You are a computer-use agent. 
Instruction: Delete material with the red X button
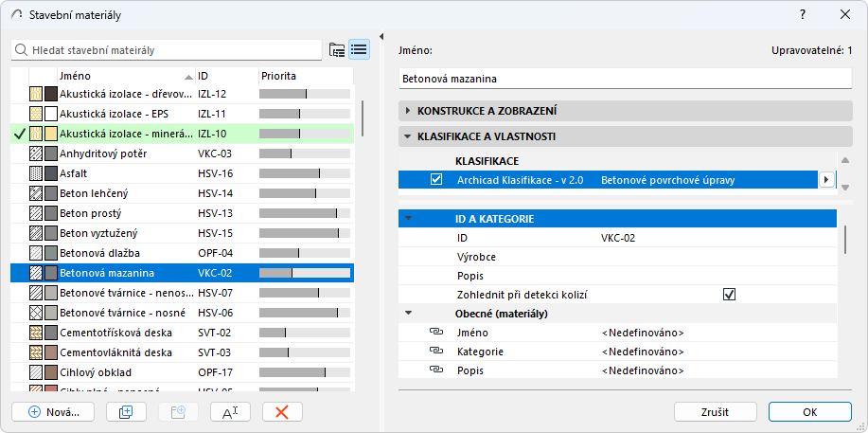281,411
